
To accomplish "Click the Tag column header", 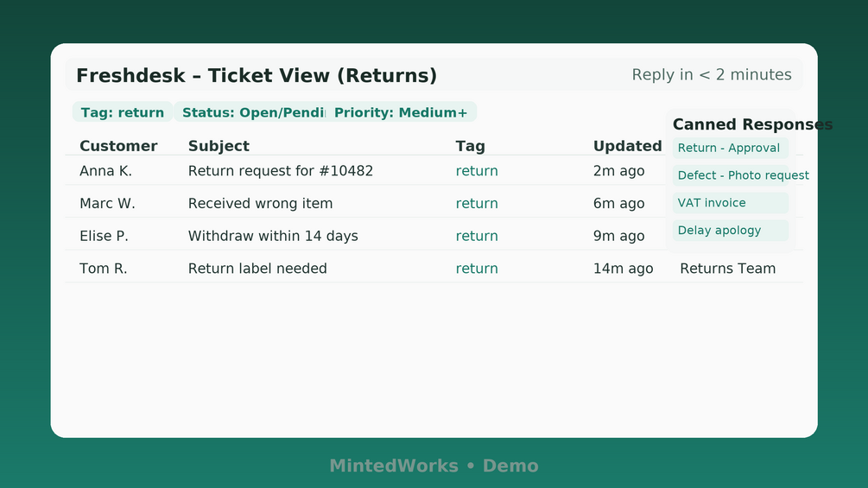I will coord(471,146).
